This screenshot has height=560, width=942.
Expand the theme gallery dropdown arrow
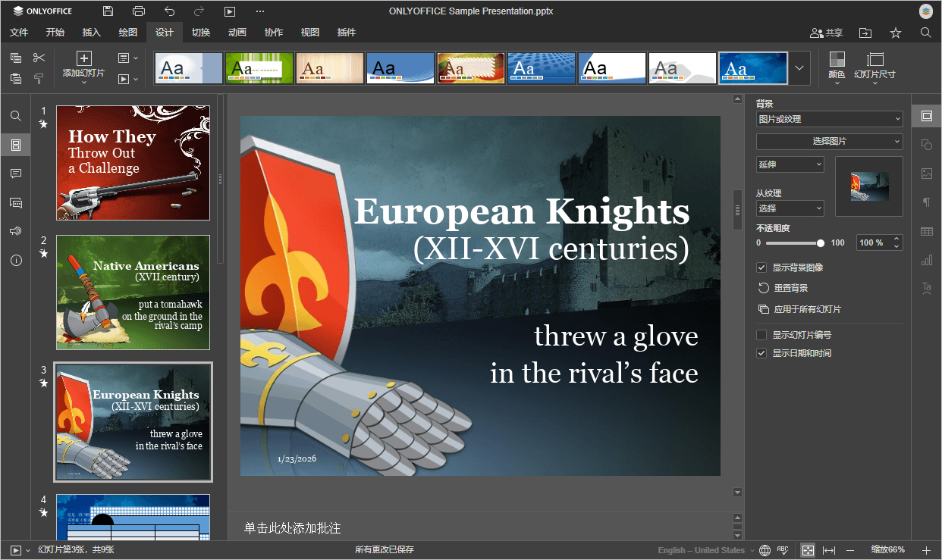[x=799, y=68]
